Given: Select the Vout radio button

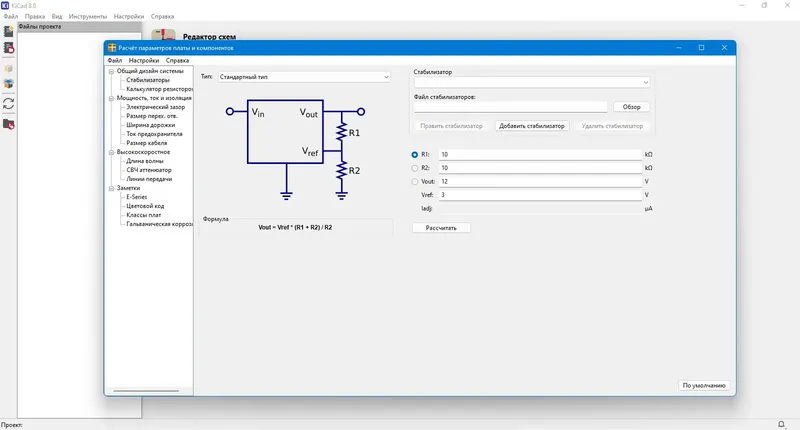Looking at the screenshot, I should click(x=414, y=182).
